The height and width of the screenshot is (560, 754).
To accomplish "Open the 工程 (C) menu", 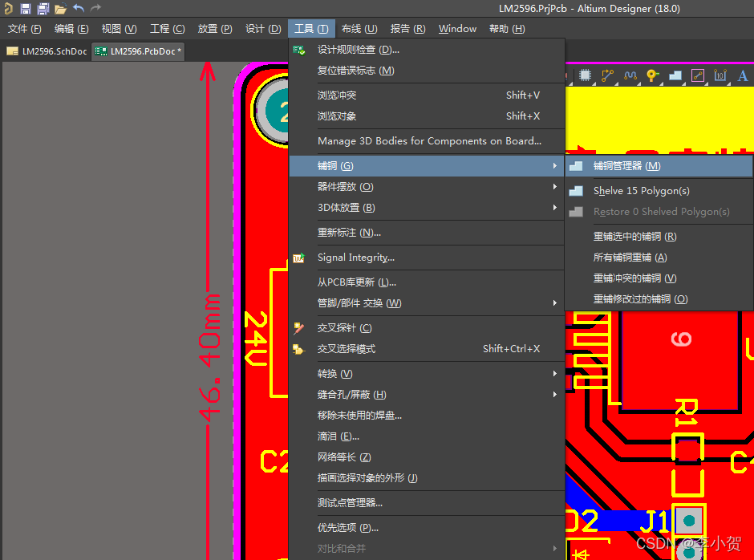I will coord(167,29).
